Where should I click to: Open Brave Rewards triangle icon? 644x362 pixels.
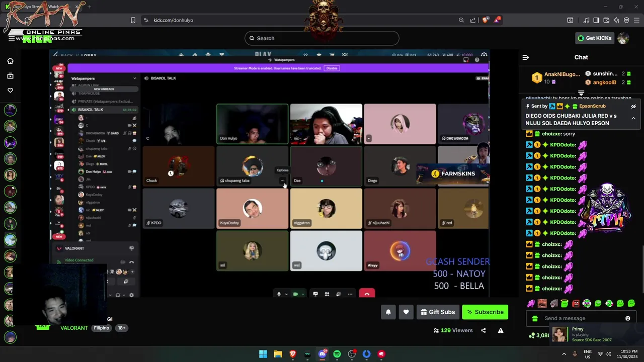[497, 20]
